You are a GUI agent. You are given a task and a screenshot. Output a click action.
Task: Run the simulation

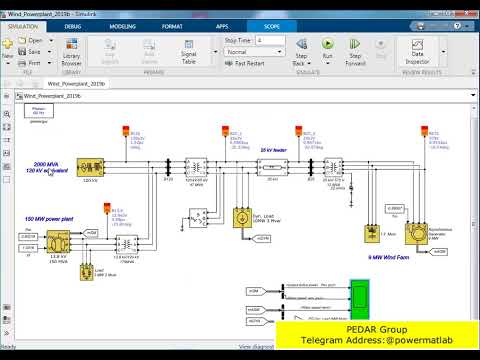[328, 48]
